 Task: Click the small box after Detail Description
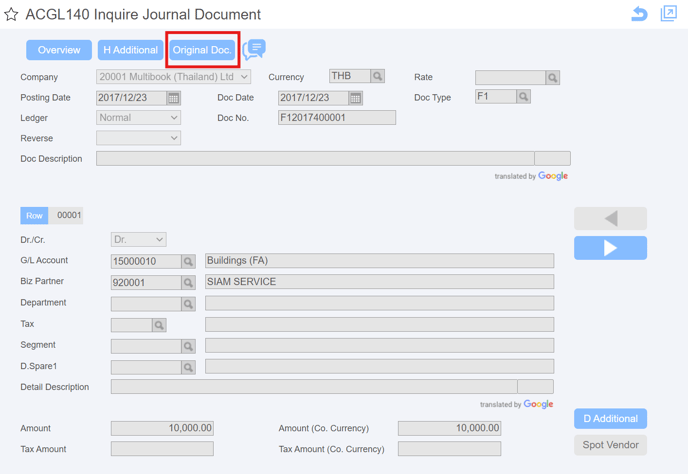point(535,387)
